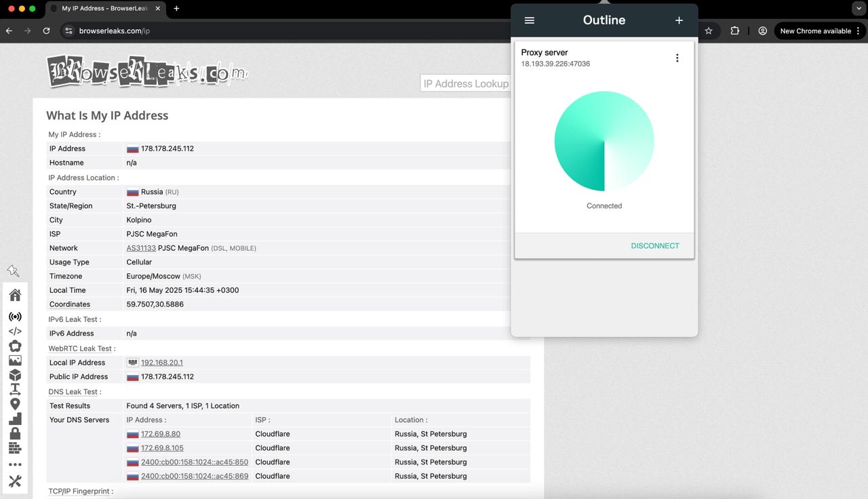Reload the browserleaks page

point(46,31)
